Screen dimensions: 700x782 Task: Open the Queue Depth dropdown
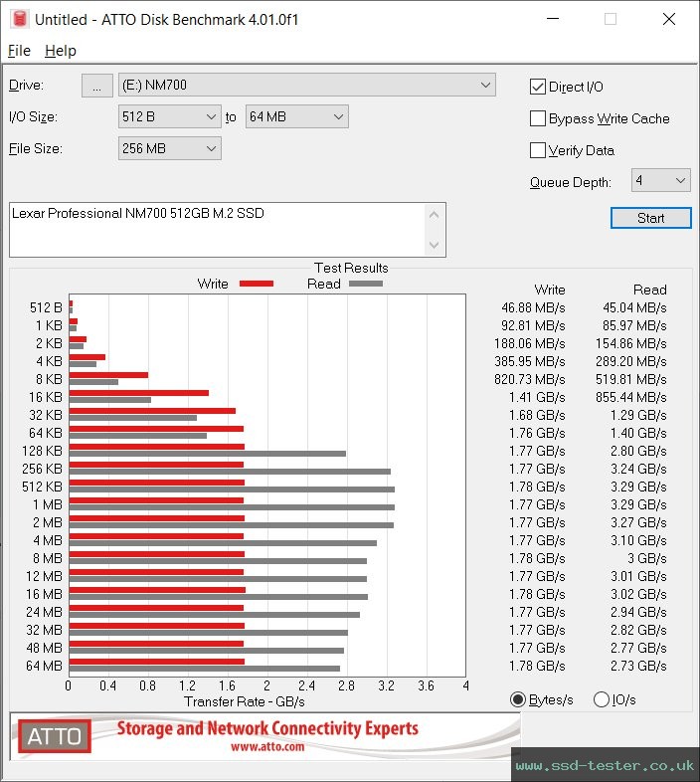pos(660,180)
